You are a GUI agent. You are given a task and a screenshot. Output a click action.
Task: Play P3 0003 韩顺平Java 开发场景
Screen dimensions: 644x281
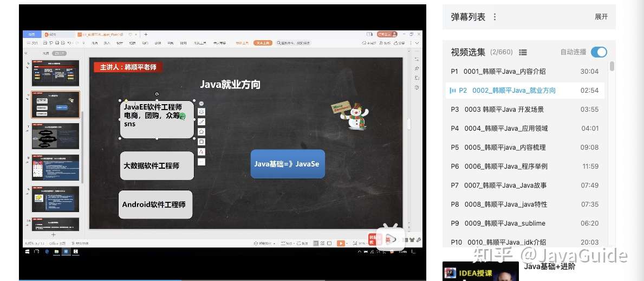pyautogui.click(x=525, y=110)
